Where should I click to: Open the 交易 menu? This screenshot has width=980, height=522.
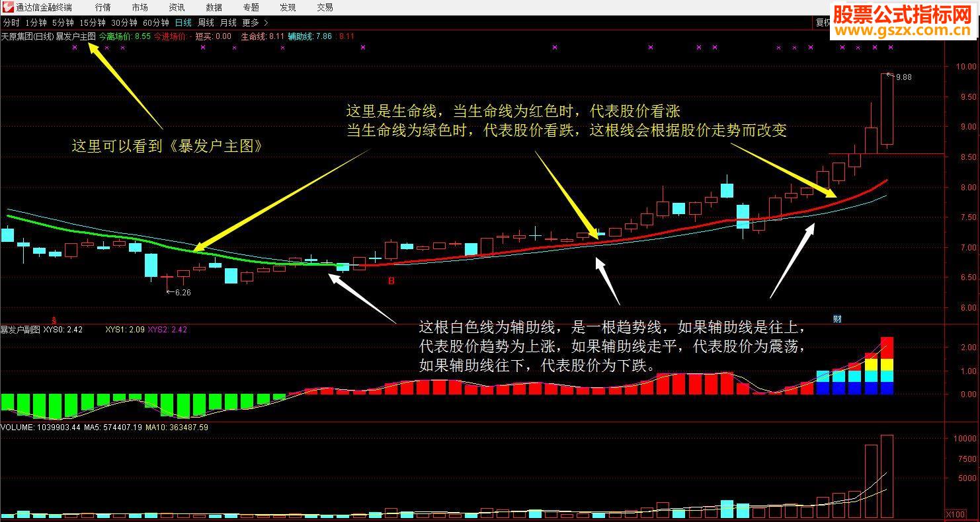[325, 7]
